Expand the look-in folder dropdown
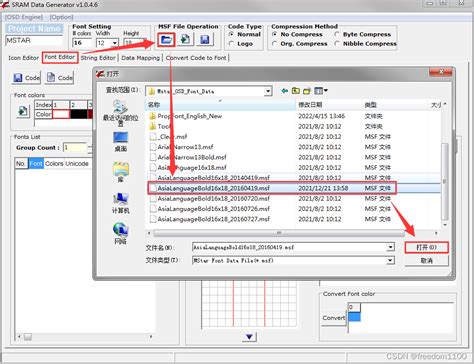Image resolution: width=474 pixels, height=364 pixels. pyautogui.click(x=268, y=91)
